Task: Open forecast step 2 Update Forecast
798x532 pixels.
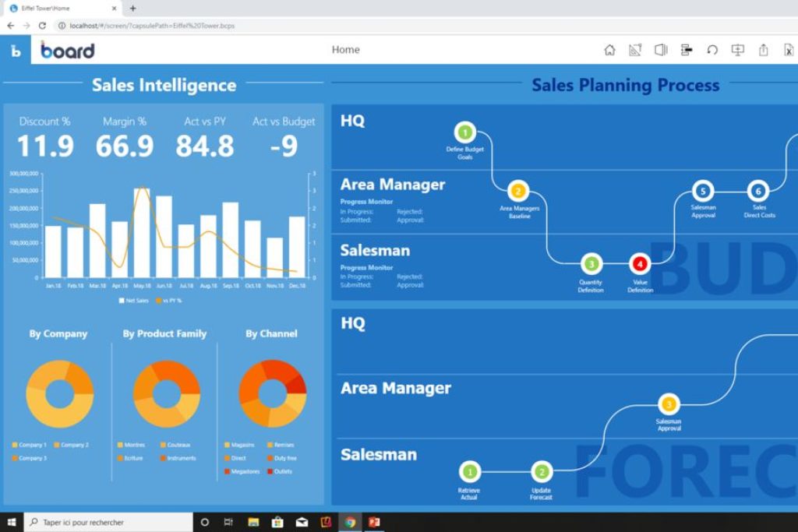Action: point(542,472)
